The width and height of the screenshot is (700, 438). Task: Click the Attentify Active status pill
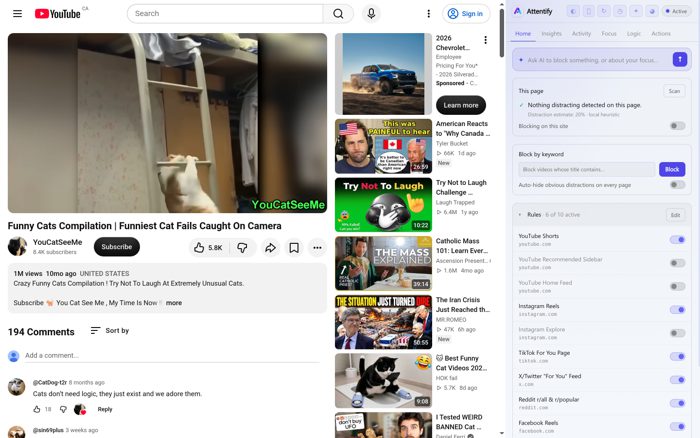[676, 11]
